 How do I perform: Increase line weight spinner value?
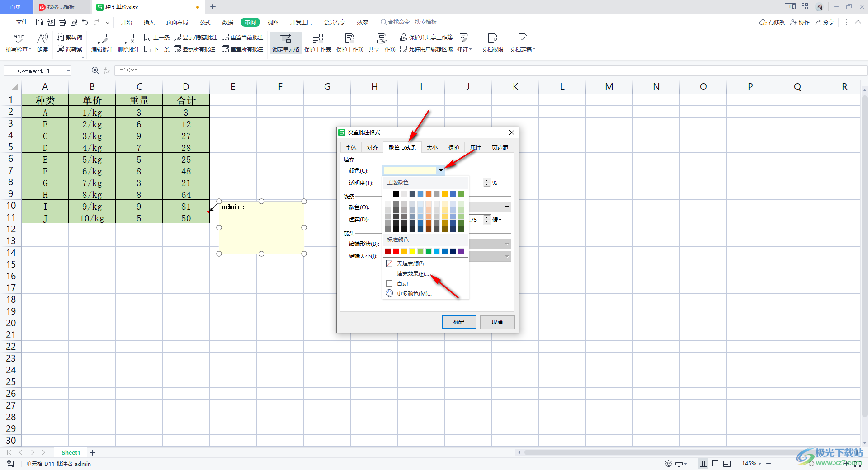click(x=487, y=217)
